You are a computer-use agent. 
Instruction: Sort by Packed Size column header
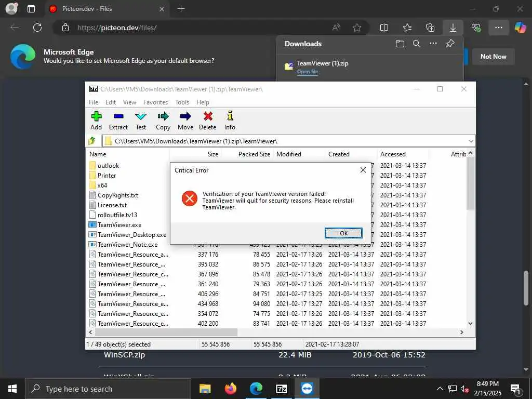pyautogui.click(x=247, y=154)
